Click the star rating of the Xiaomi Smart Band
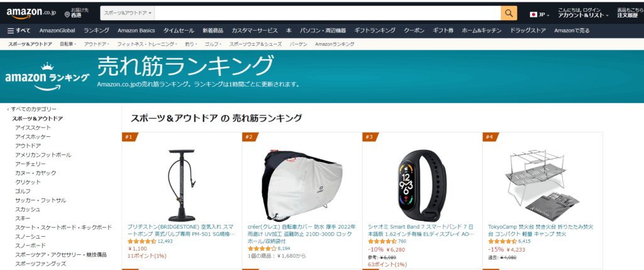644x270 pixels. [x=382, y=241]
